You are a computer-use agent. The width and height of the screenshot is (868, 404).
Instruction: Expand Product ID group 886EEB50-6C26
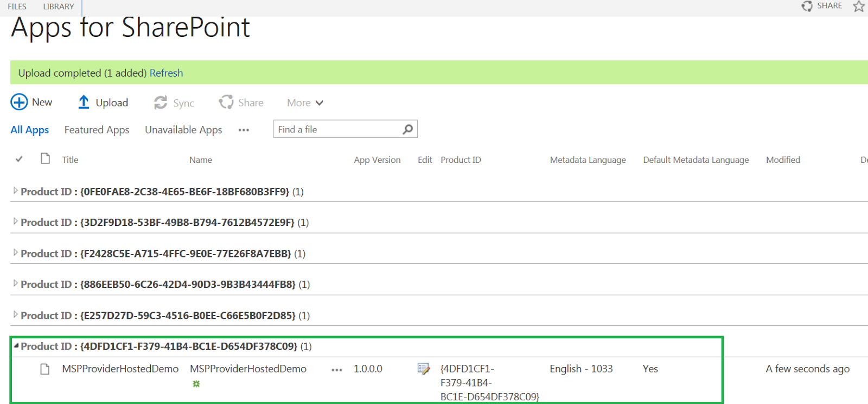click(x=15, y=283)
